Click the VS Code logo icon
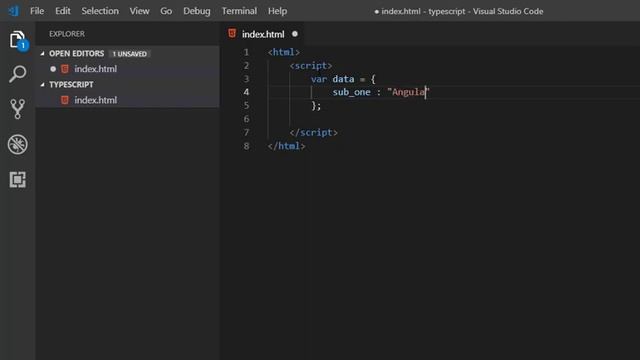The height and width of the screenshot is (360, 640). [14, 11]
